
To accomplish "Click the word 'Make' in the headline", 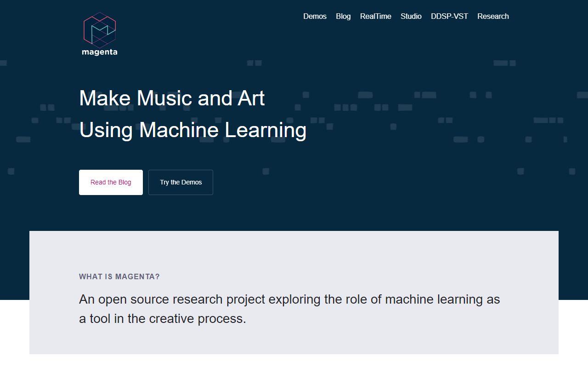I will [105, 98].
